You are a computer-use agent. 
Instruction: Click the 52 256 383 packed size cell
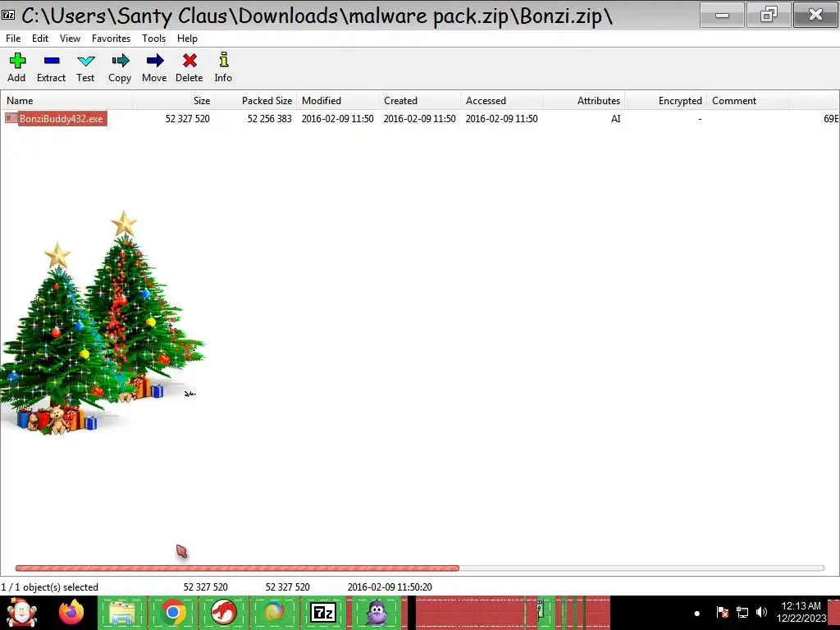click(x=269, y=119)
